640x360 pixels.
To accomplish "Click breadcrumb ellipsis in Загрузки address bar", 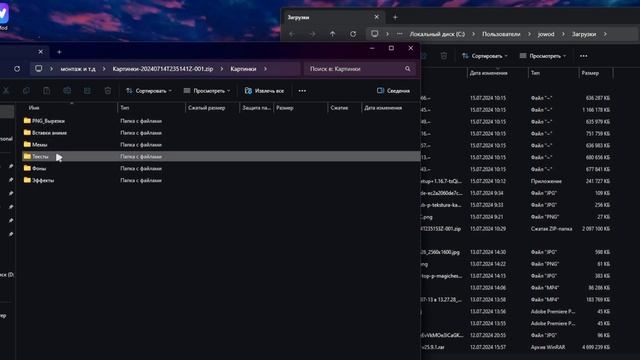I will [400, 34].
